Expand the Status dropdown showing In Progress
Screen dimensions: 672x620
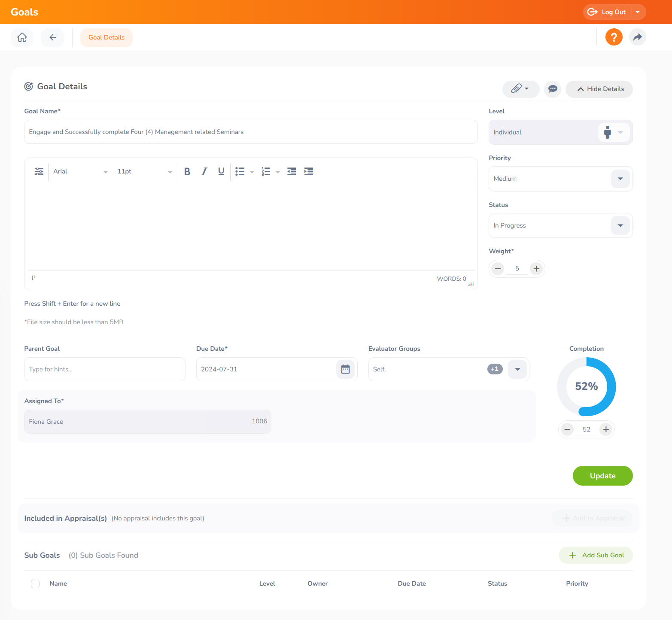click(620, 225)
